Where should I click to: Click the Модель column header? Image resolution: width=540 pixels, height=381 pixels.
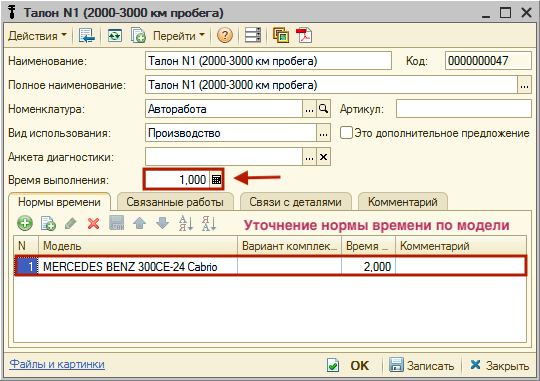(138, 246)
